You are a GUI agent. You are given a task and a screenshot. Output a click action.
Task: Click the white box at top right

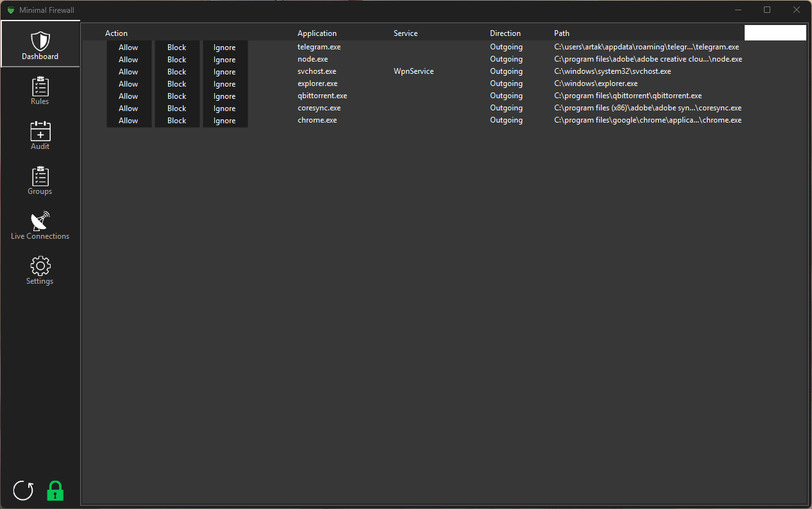[x=775, y=33]
